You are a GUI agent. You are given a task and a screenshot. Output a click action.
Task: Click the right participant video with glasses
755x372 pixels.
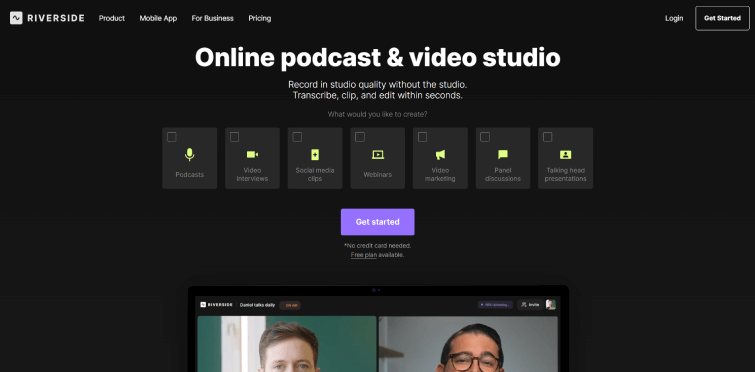468,344
